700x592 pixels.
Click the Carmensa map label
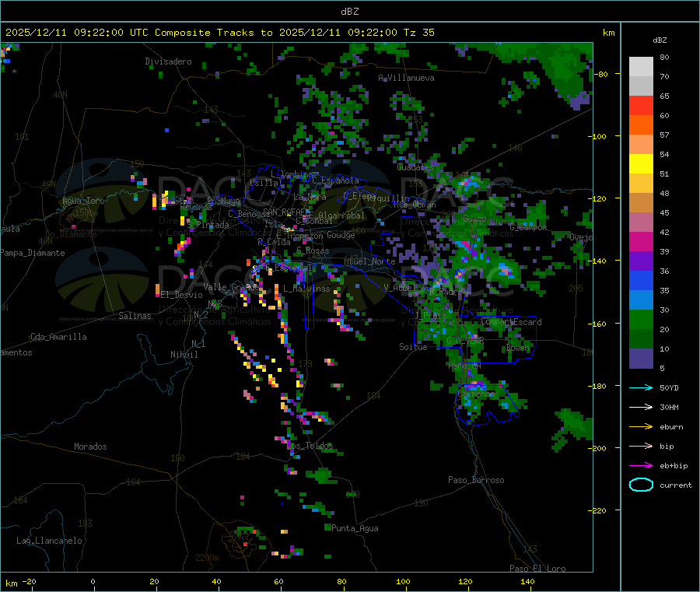tap(476, 394)
